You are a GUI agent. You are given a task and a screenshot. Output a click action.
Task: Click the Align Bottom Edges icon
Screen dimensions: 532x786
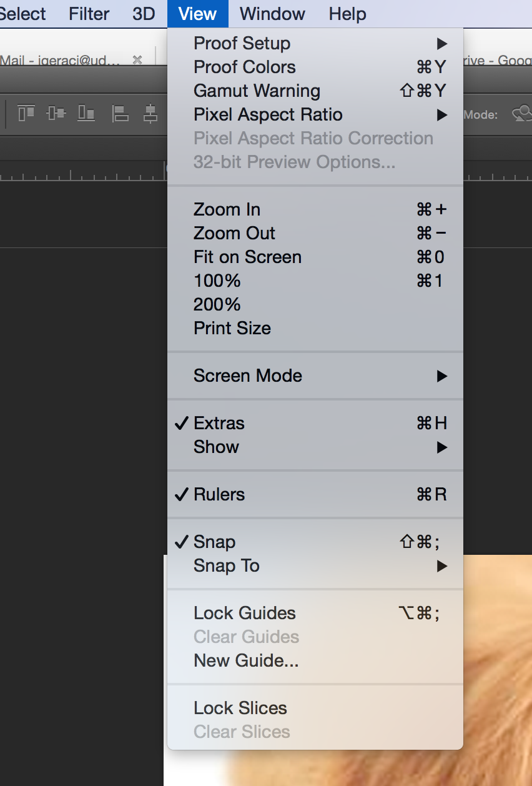[86, 113]
